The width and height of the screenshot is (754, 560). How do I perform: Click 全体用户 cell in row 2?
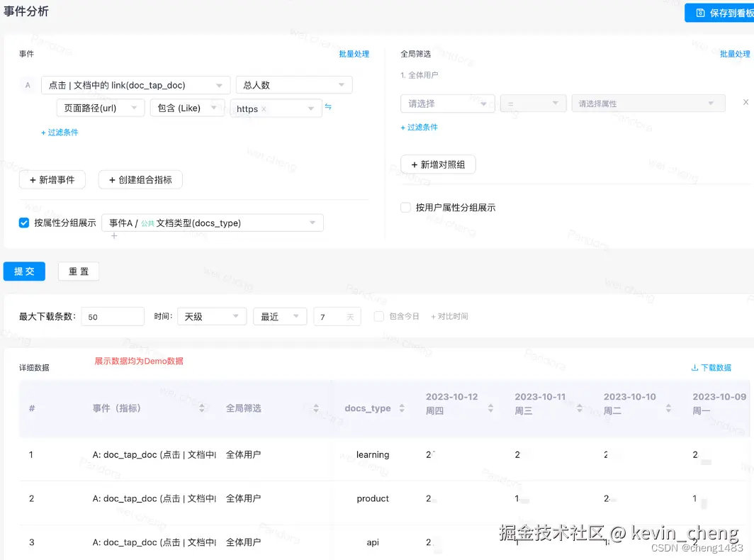coord(243,498)
